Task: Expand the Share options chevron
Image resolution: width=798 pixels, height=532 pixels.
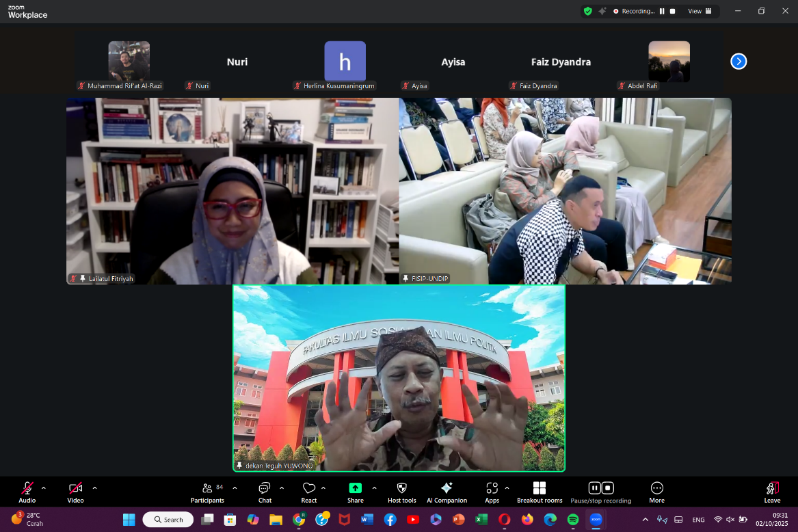Action: 374,488
